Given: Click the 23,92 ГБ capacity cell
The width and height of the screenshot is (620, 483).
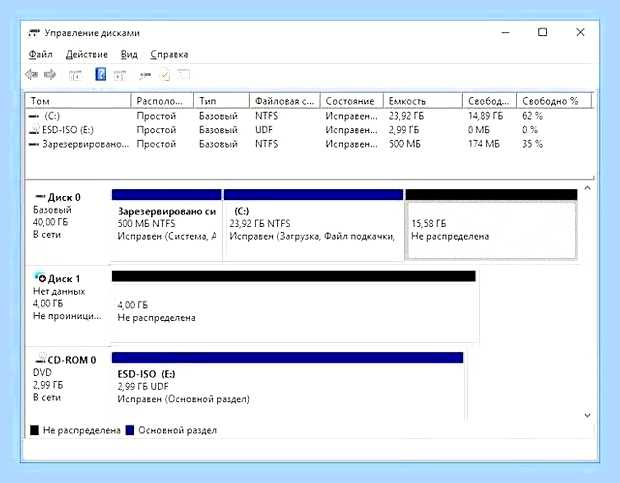Looking at the screenshot, I should (406, 116).
